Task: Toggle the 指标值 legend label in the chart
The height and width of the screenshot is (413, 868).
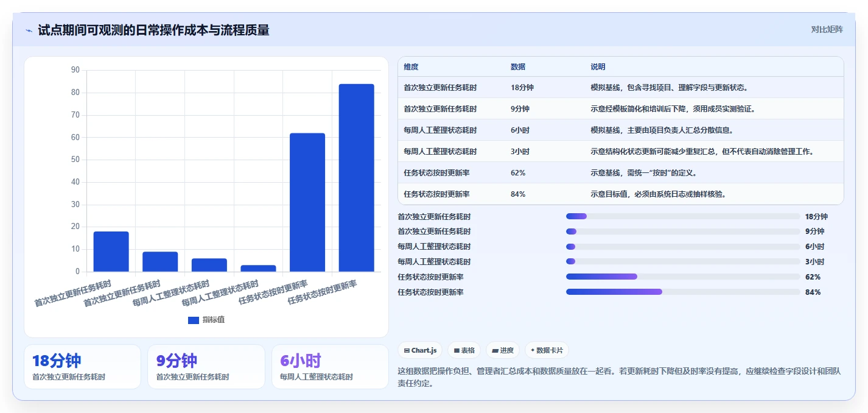Action: click(214, 320)
